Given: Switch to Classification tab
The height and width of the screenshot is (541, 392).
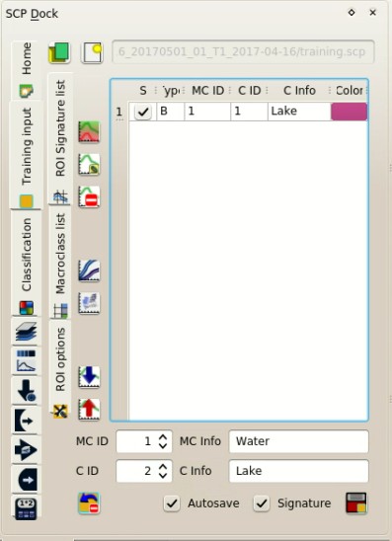Looking at the screenshot, I should pyautogui.click(x=27, y=263).
